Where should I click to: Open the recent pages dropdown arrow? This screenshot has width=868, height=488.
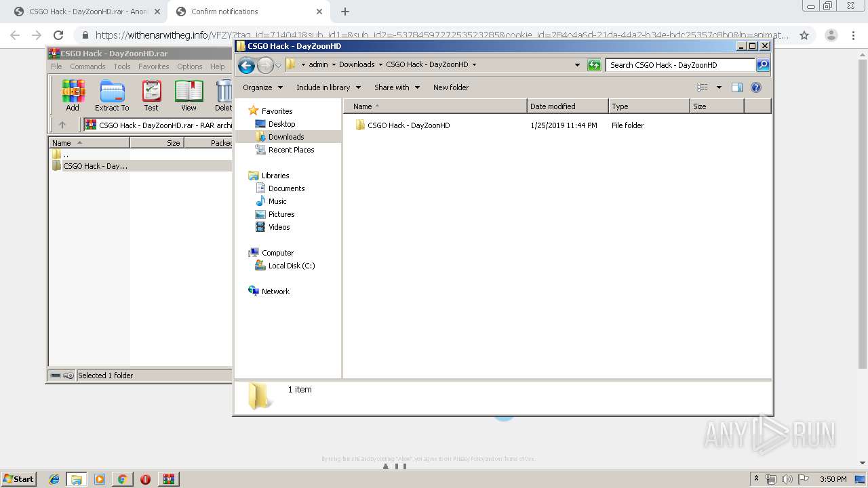pyautogui.click(x=278, y=66)
